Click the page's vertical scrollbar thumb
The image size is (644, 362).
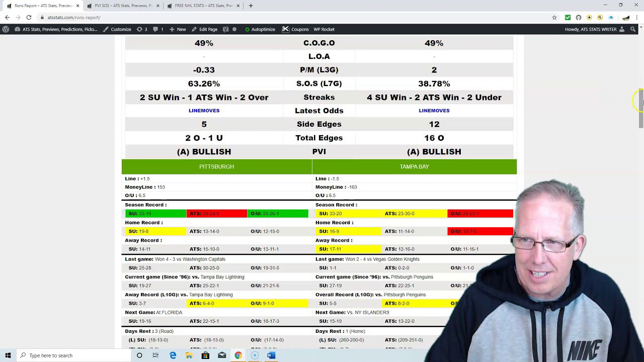[641, 108]
